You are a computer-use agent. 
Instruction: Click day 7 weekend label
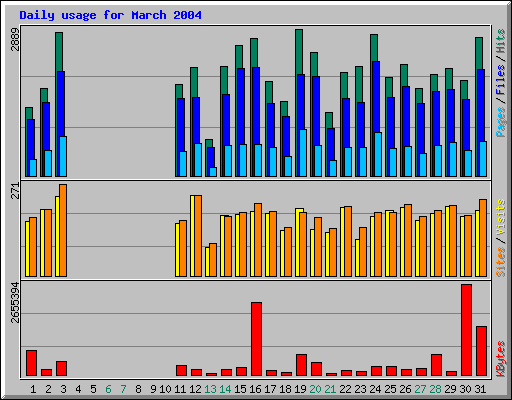pos(123,389)
